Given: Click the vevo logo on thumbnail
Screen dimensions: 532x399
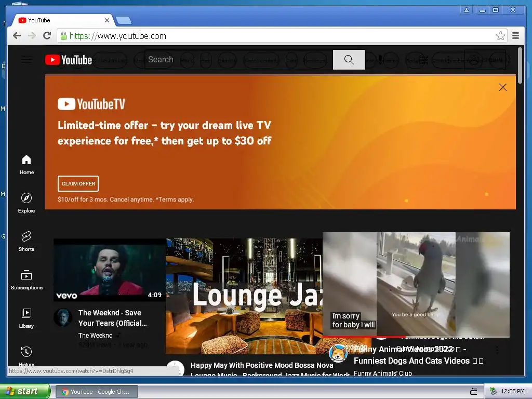Looking at the screenshot, I should [x=66, y=296].
